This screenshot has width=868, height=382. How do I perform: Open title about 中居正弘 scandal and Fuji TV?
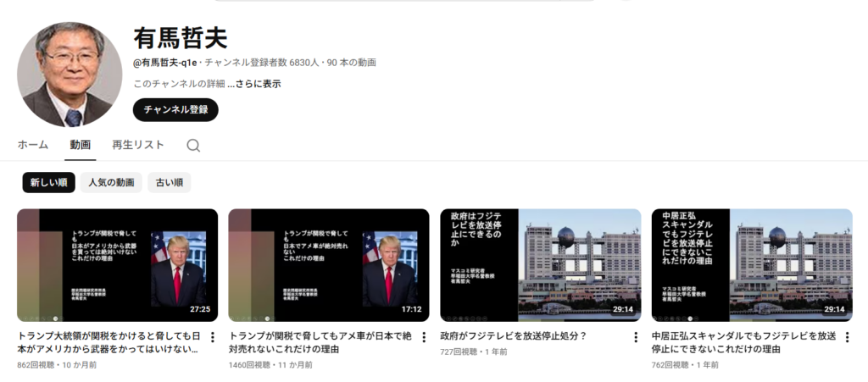tap(744, 342)
